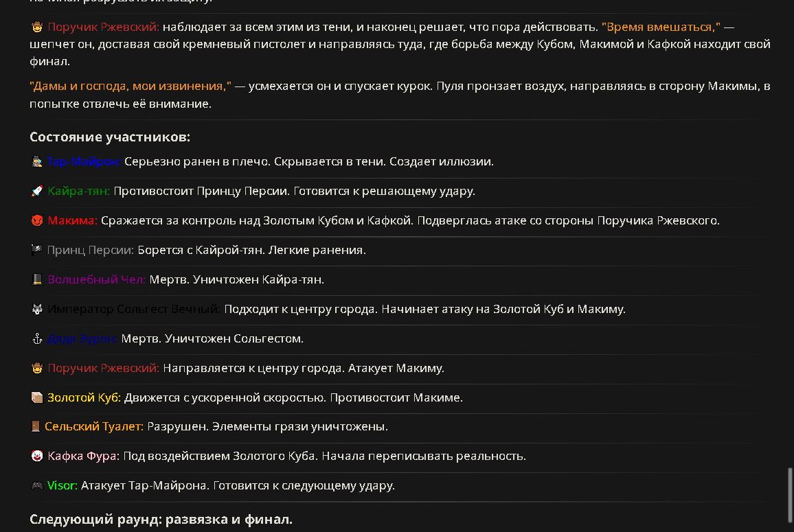
Task: Click the vertical scrollbar thumb at right
Action: point(789,496)
